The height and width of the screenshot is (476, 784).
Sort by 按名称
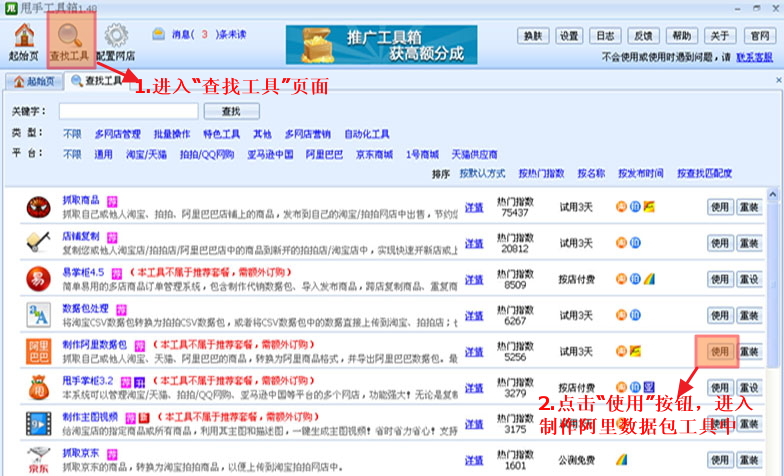(x=591, y=174)
